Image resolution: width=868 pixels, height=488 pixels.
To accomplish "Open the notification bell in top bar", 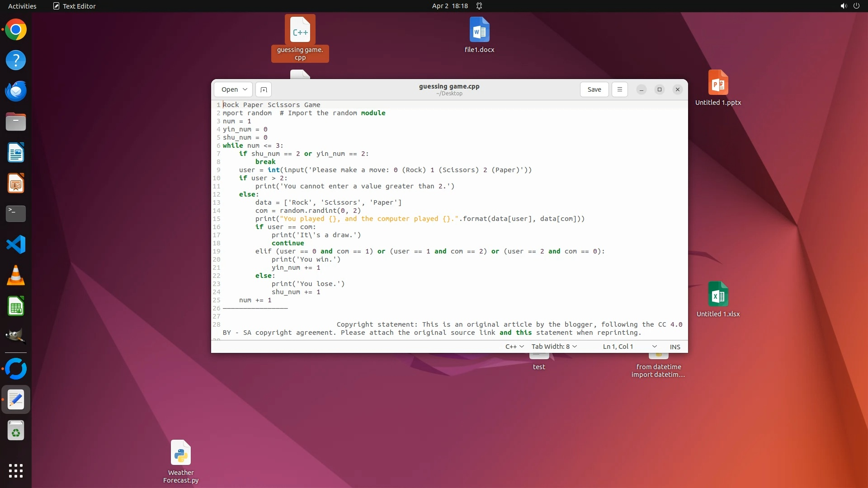I will pos(479,6).
